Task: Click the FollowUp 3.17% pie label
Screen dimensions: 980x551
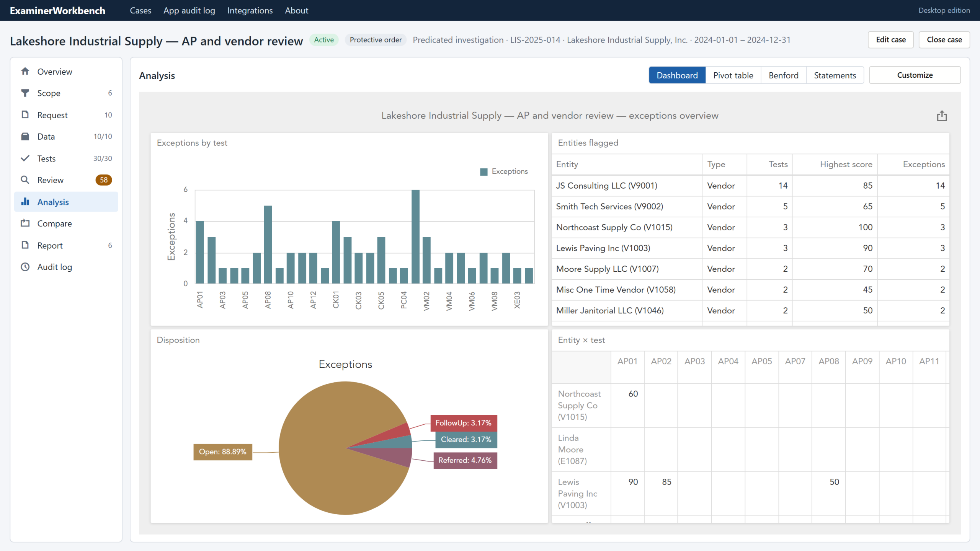Action: tap(464, 423)
